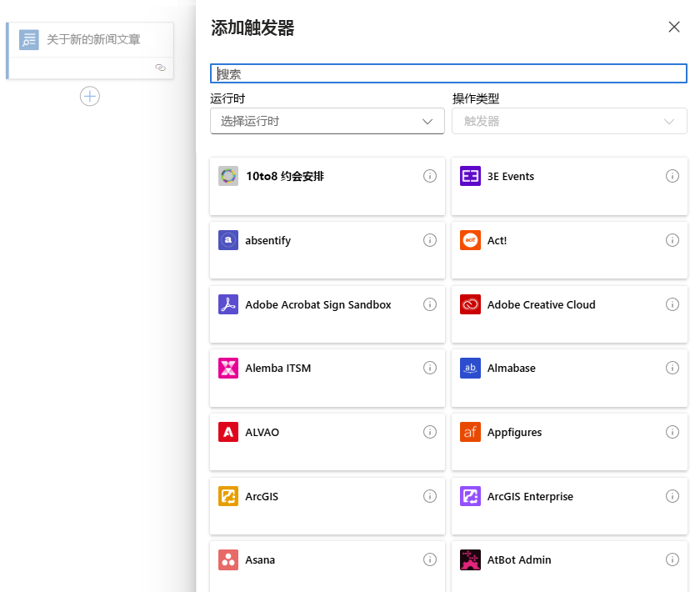Open the 操作类型 触发器 dropdown

(569, 121)
